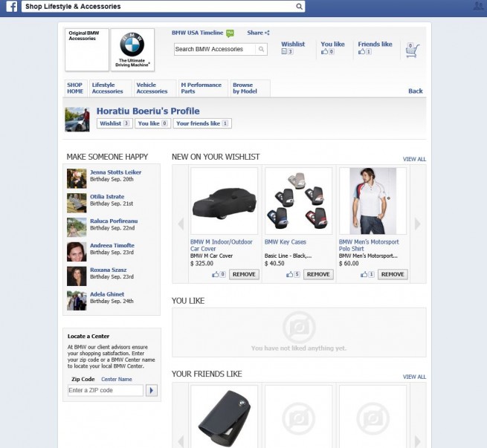Open the key cases product image
Image resolution: width=487 pixels, height=448 pixels.
point(298,201)
